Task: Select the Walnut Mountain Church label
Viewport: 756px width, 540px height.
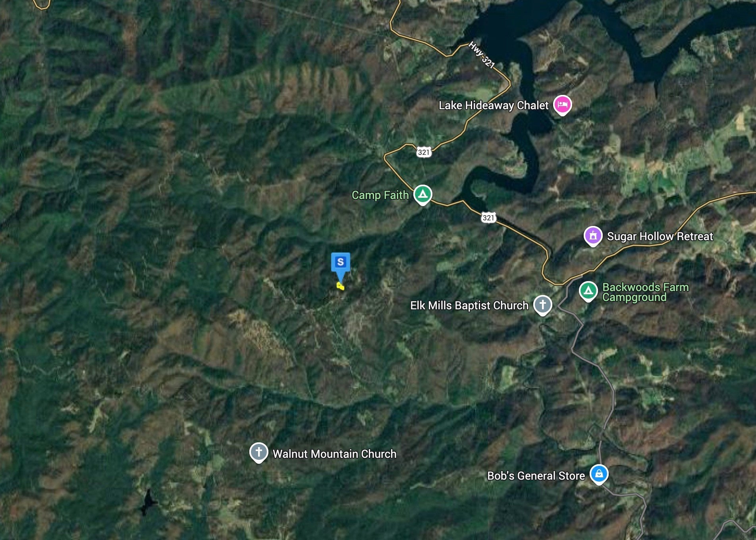Action: click(x=335, y=454)
